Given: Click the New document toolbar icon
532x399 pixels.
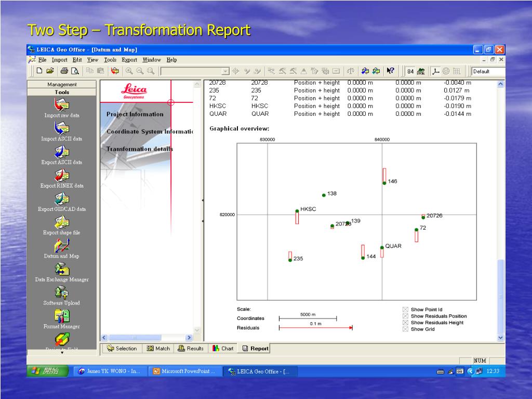Looking at the screenshot, I should (x=39, y=71).
